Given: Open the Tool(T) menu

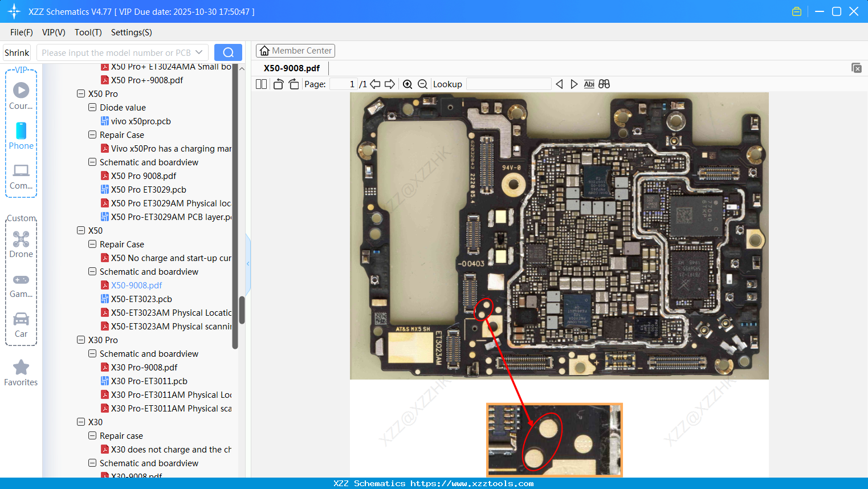Looking at the screenshot, I should coord(88,32).
